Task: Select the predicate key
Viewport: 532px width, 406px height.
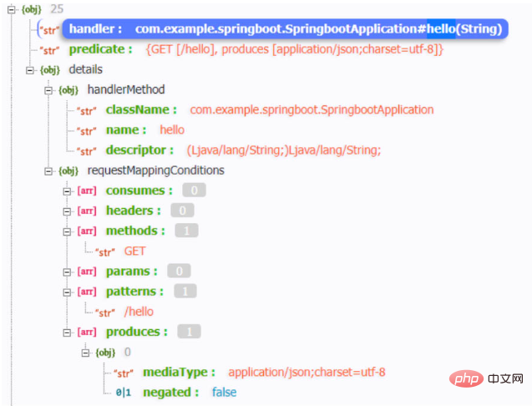Action: click(100, 49)
